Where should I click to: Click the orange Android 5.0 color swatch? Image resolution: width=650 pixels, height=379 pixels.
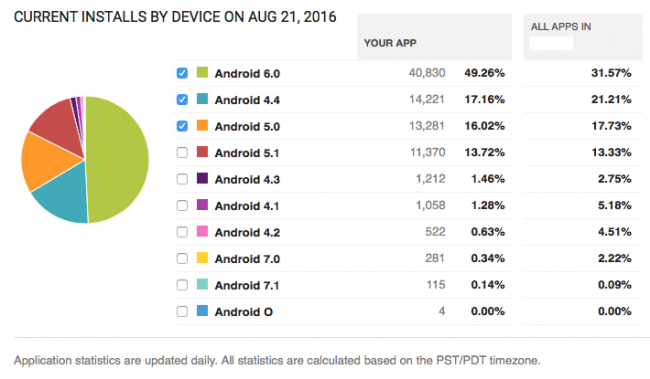(202, 125)
